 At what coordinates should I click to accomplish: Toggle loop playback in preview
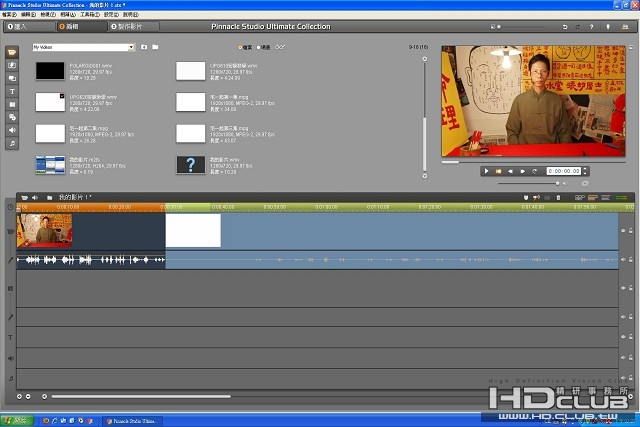535,171
